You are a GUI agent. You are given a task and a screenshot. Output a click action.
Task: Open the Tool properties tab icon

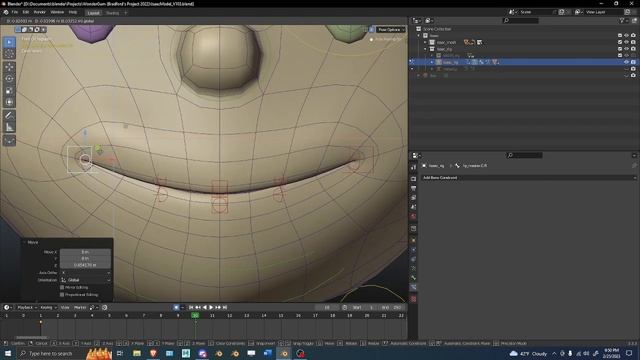point(413,167)
